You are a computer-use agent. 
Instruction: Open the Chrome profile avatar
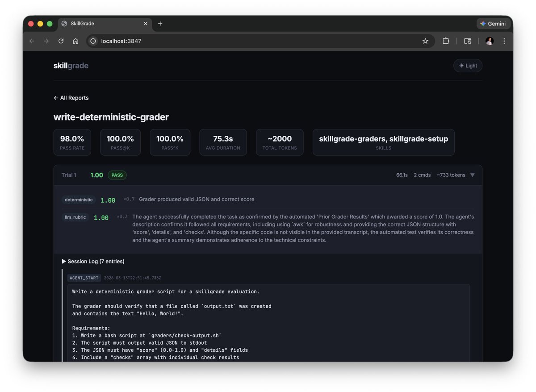click(x=489, y=41)
